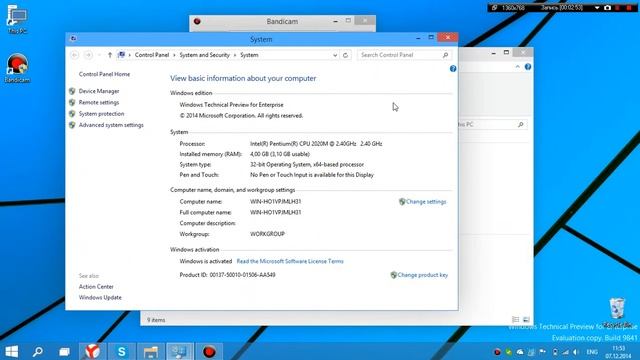Switch to the System taskbar button
This screenshot has height=360, width=640.
tap(180, 351)
